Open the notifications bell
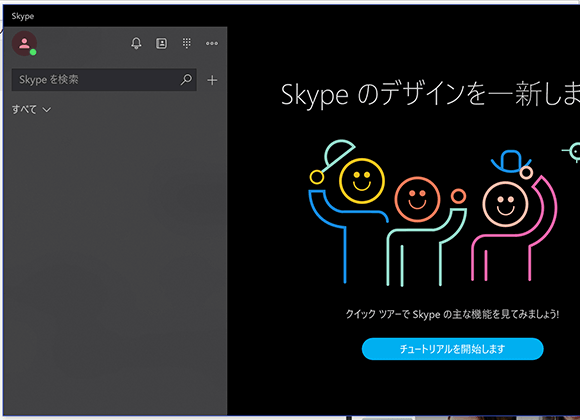The image size is (580, 420). (x=136, y=43)
